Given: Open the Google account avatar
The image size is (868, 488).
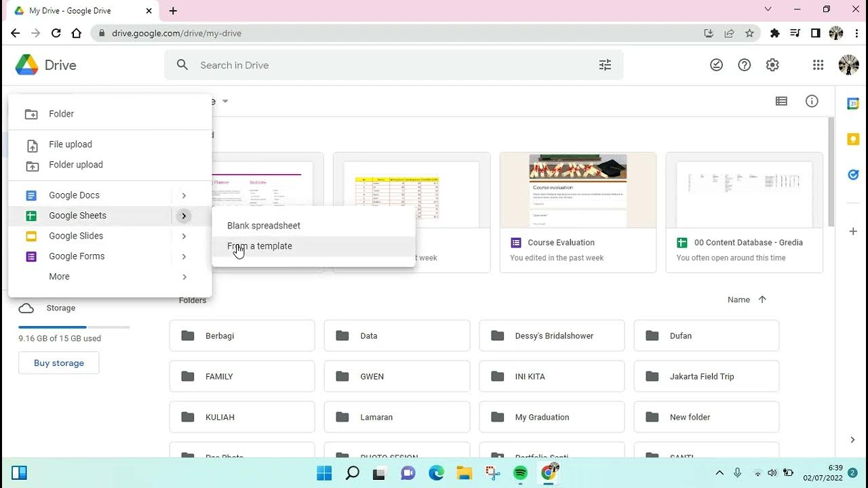Looking at the screenshot, I should tap(849, 65).
